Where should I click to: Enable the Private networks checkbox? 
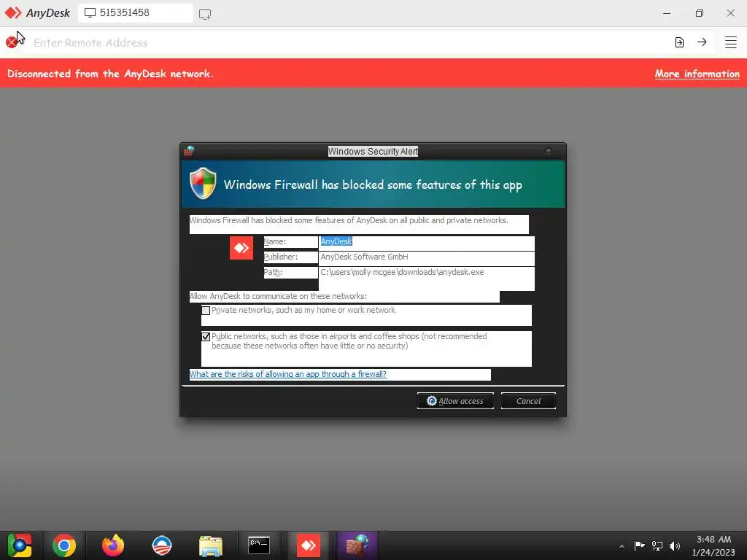coord(206,311)
